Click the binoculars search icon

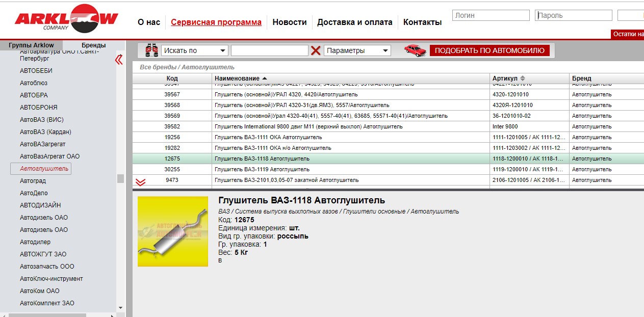[x=151, y=50]
